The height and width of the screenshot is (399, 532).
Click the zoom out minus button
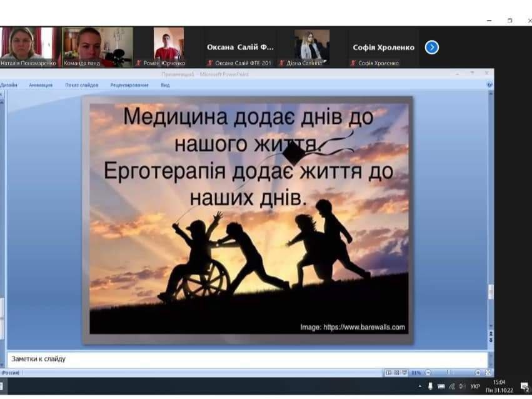[x=428, y=373]
